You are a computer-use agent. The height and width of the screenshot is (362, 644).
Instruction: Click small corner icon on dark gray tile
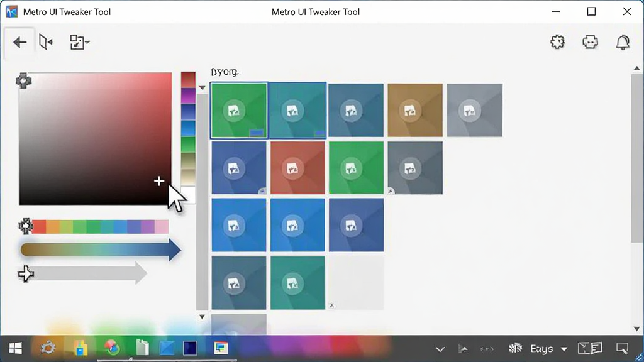pyautogui.click(x=391, y=191)
